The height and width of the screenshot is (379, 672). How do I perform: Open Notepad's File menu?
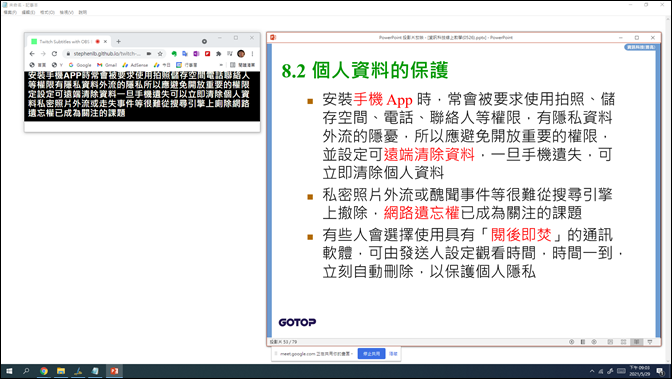(10, 12)
